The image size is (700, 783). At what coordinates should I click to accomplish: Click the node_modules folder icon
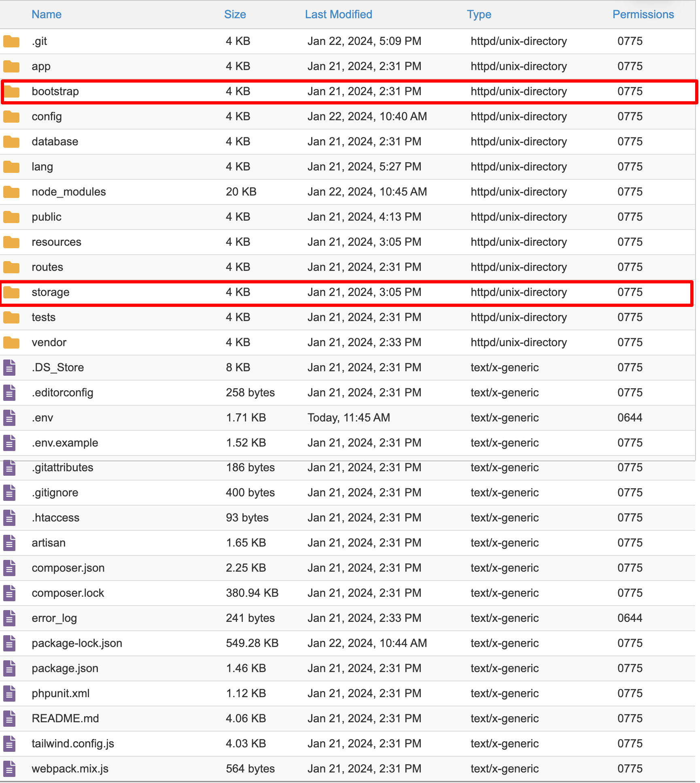point(11,192)
